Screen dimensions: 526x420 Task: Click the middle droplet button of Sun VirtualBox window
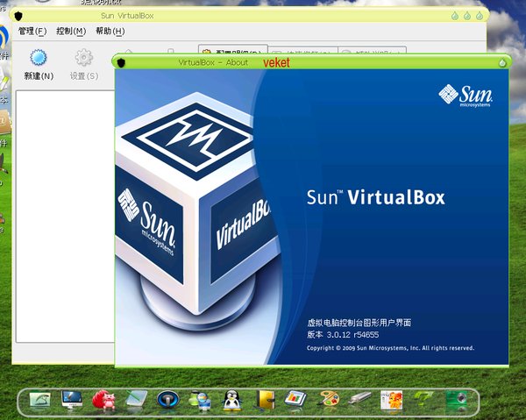pos(467,16)
